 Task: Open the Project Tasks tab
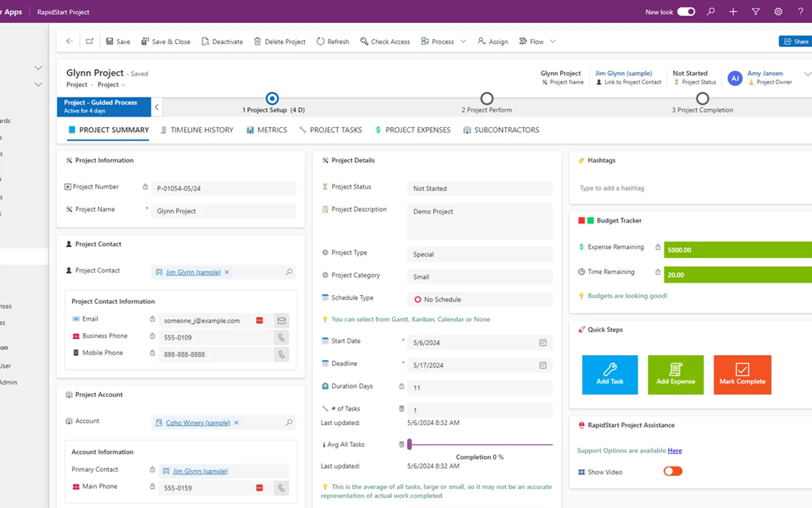coord(330,130)
